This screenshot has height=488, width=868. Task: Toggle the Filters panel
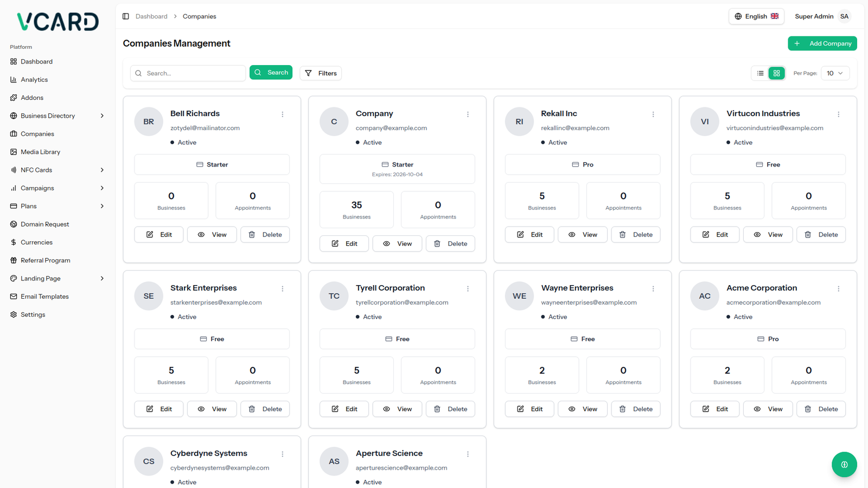click(x=321, y=73)
